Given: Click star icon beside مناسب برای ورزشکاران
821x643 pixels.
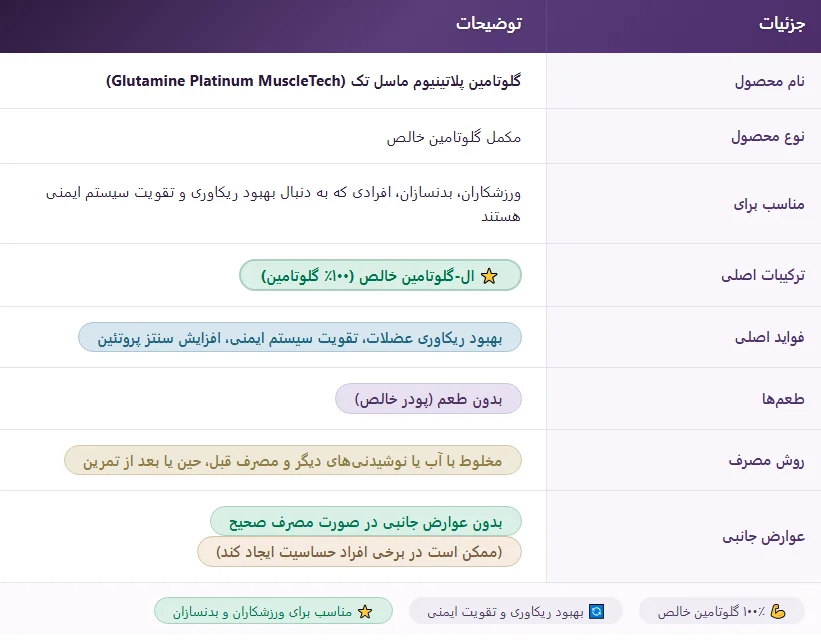Looking at the screenshot, I should pos(365,611).
